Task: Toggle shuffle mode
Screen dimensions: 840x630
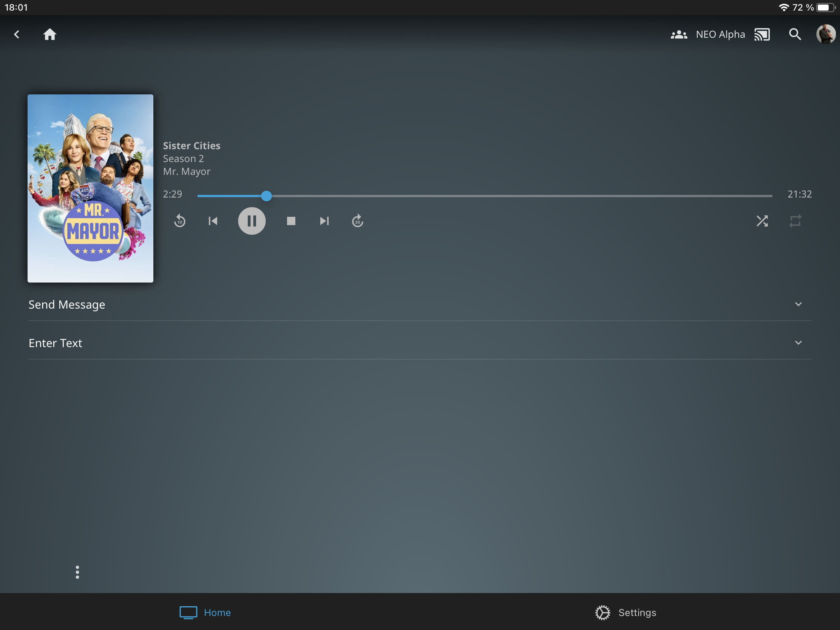Action: coord(762,221)
